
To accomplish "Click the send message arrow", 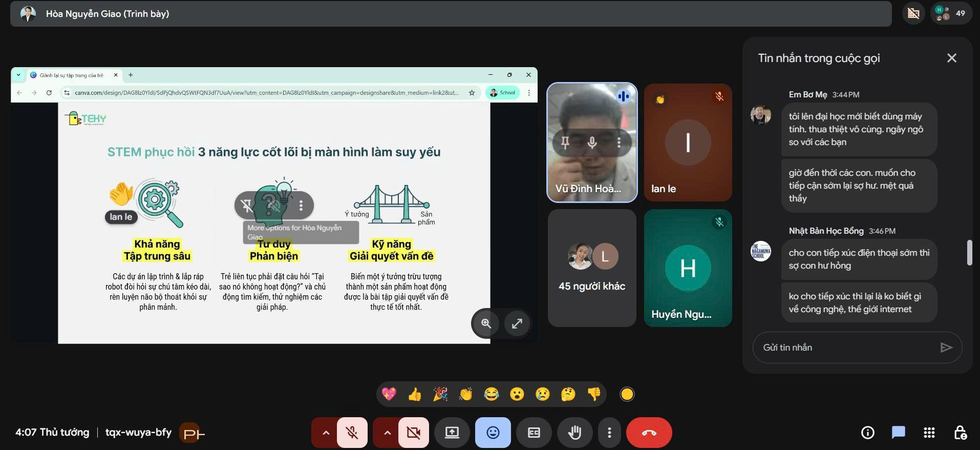I will tap(946, 347).
